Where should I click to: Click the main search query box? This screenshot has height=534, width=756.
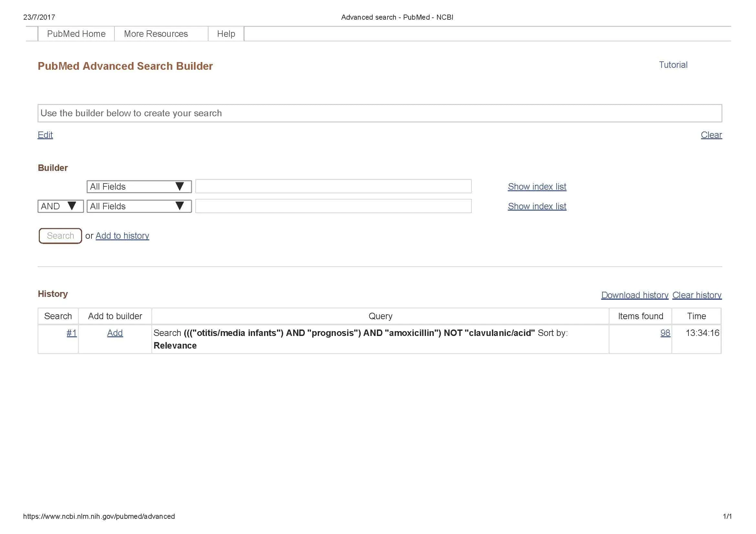click(379, 113)
